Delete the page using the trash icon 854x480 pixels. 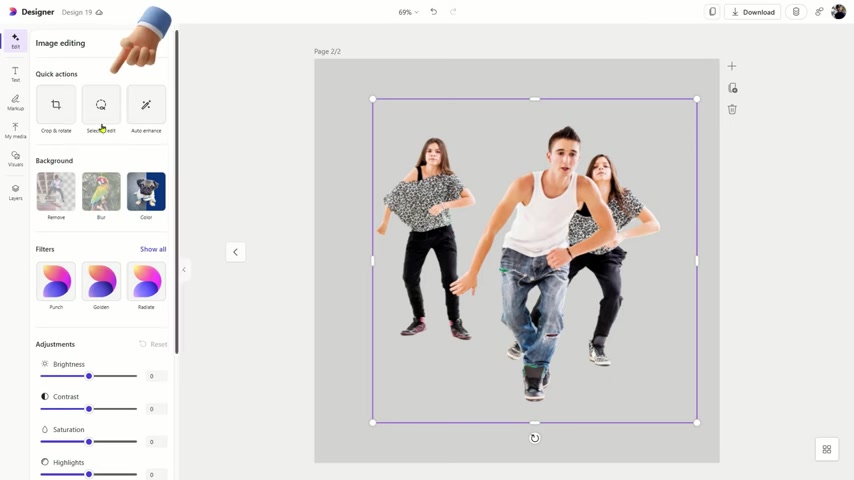732,110
